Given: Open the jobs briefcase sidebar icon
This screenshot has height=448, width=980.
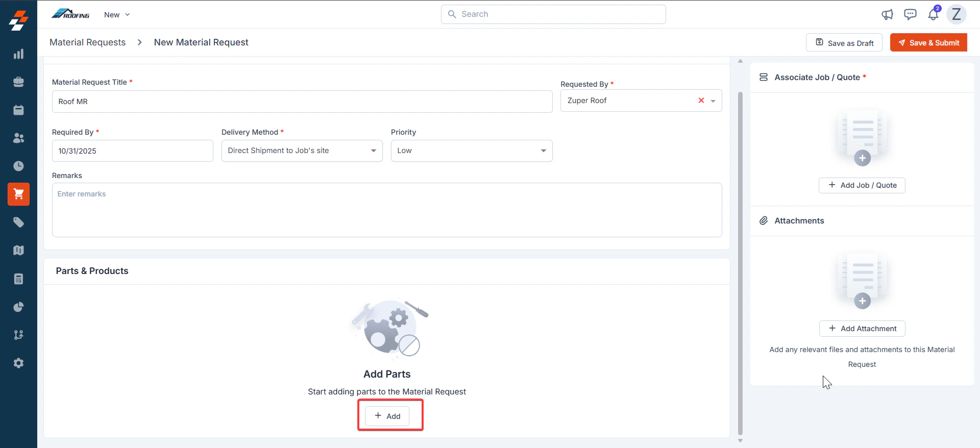Looking at the screenshot, I should pos(18,82).
